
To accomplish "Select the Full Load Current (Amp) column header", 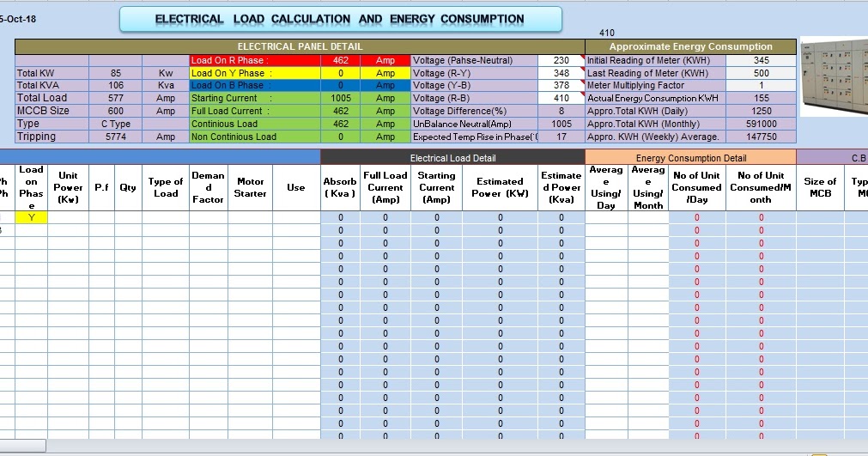I will pyautogui.click(x=385, y=187).
